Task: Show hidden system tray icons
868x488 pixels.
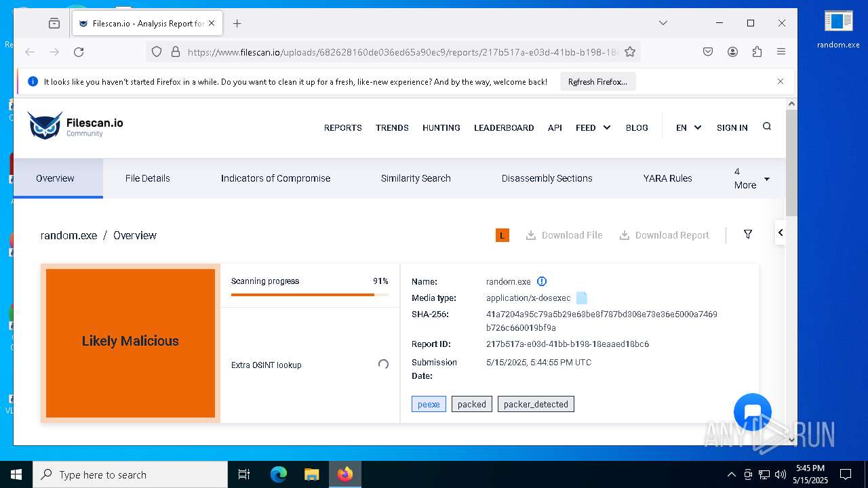Action: [731, 474]
